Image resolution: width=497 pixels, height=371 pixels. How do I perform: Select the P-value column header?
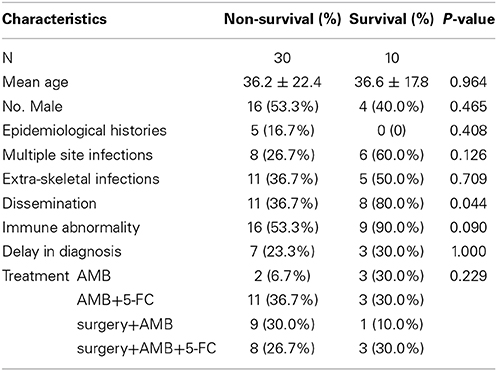pos(468,19)
